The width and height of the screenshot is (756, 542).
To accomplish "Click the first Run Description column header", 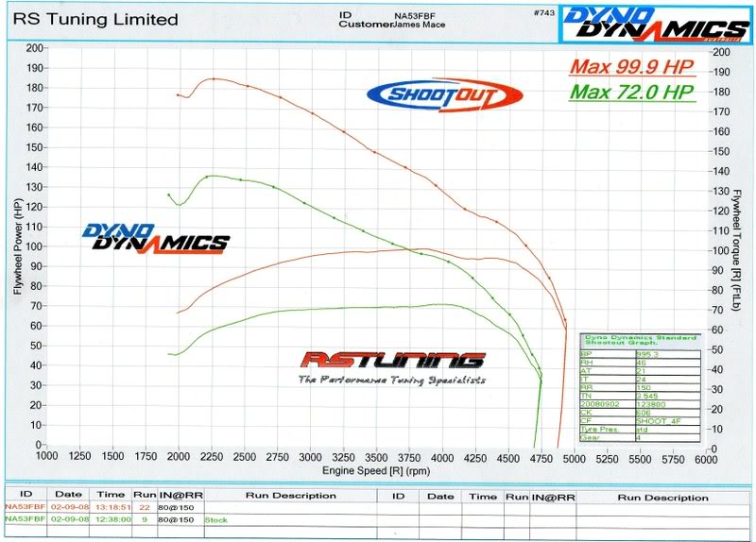I will tap(290, 496).
